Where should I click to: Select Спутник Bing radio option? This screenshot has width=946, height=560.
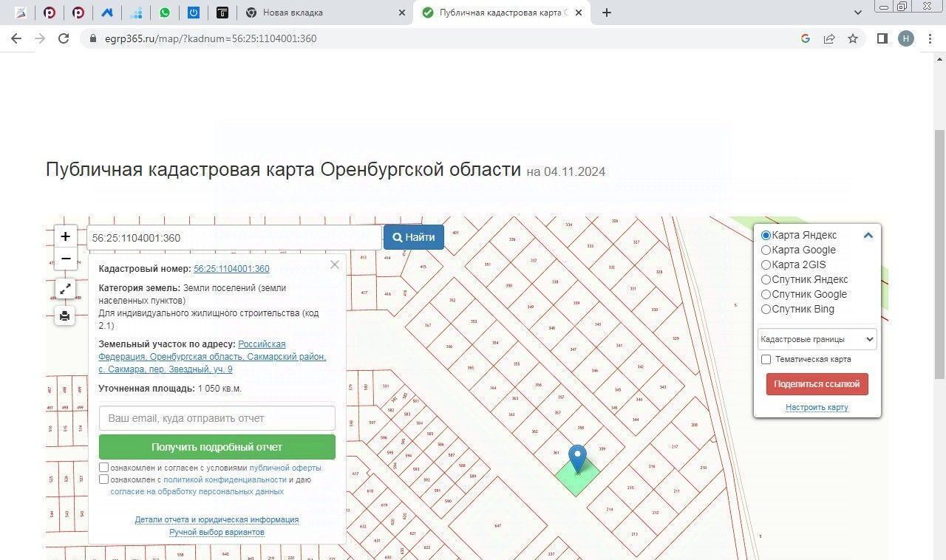766,309
